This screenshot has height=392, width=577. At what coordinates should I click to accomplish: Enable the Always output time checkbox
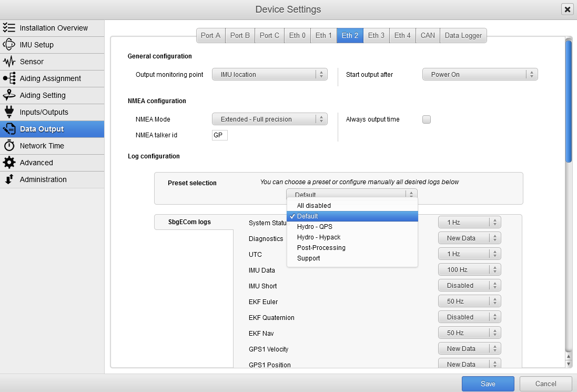[x=427, y=119]
